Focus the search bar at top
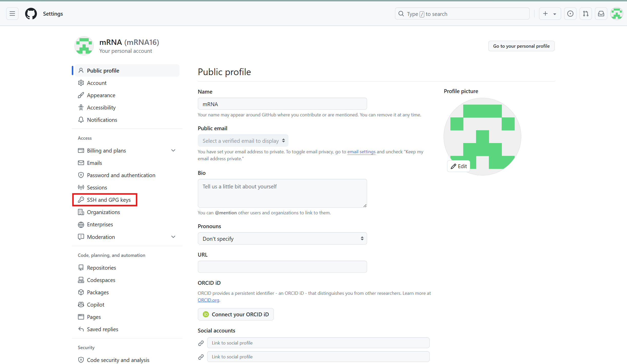 [462, 14]
